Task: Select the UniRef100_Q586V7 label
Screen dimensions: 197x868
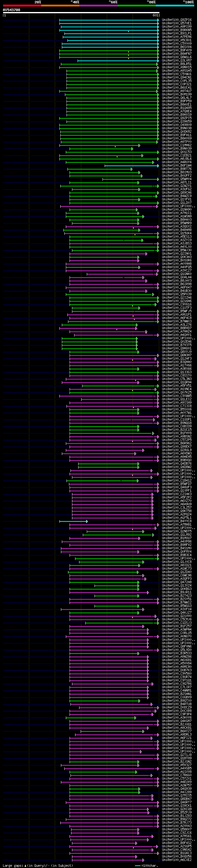Action: click(176, 829)
